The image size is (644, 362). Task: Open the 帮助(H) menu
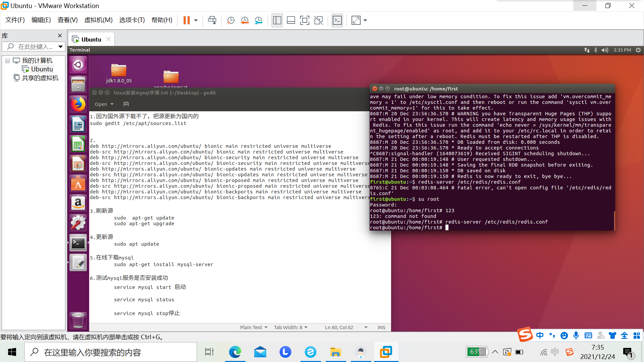point(162,20)
